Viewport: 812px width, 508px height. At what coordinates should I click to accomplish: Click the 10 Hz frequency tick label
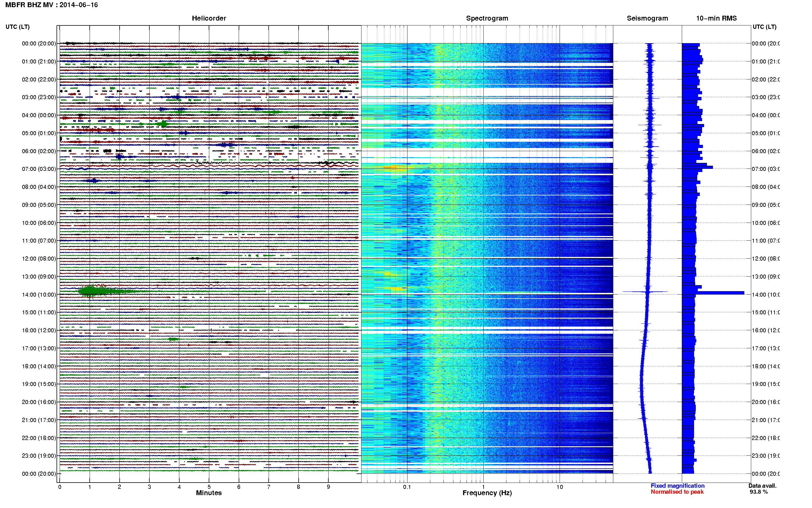point(560,487)
